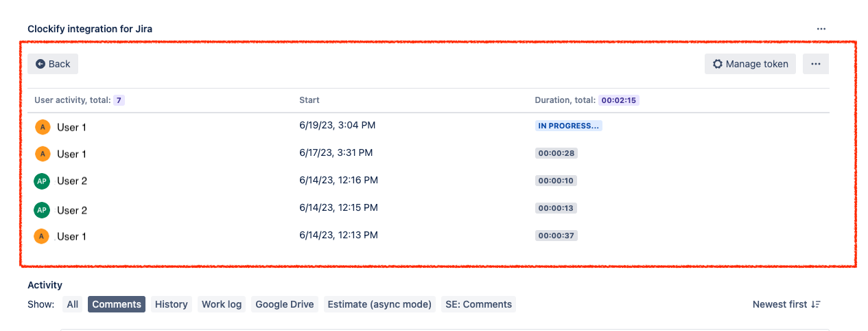Open the more options menu beside Manage token

816,64
